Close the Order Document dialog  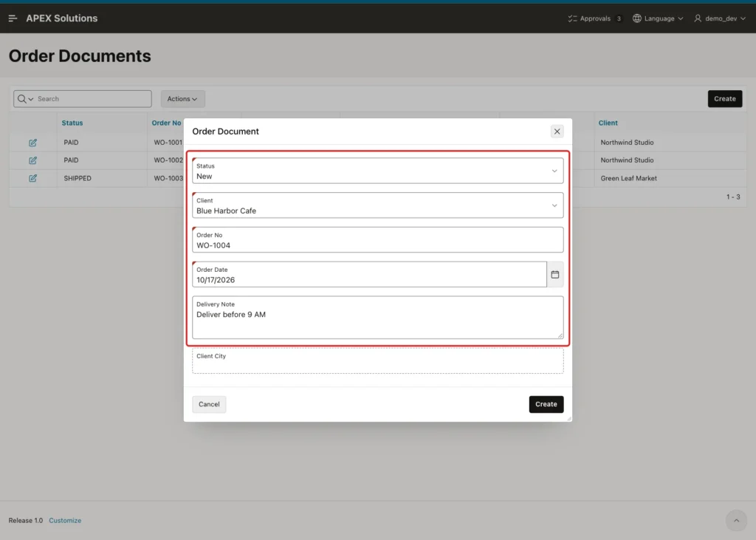point(557,131)
